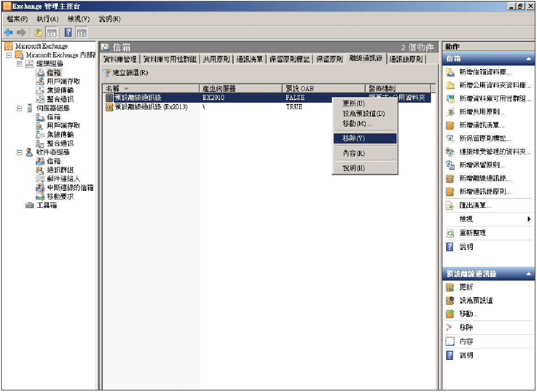Choose 說明 in the context menu
Viewport: 537px width, 392px height.
click(x=365, y=168)
